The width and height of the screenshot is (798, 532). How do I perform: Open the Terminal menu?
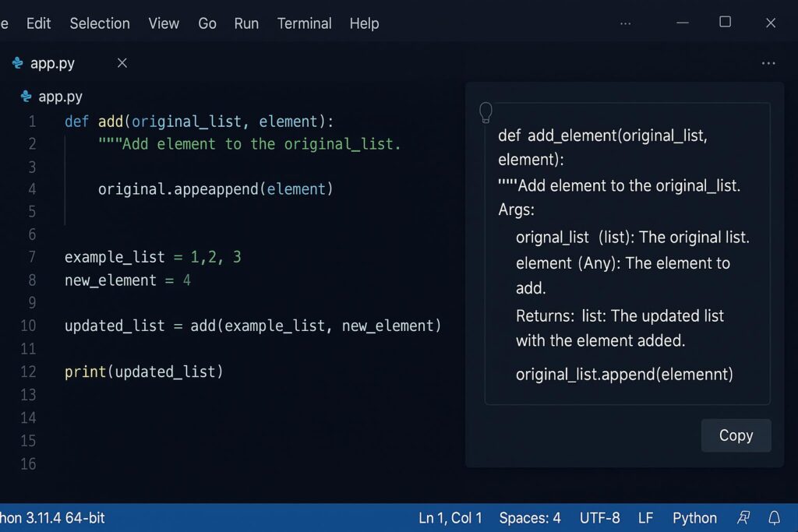[x=305, y=23]
